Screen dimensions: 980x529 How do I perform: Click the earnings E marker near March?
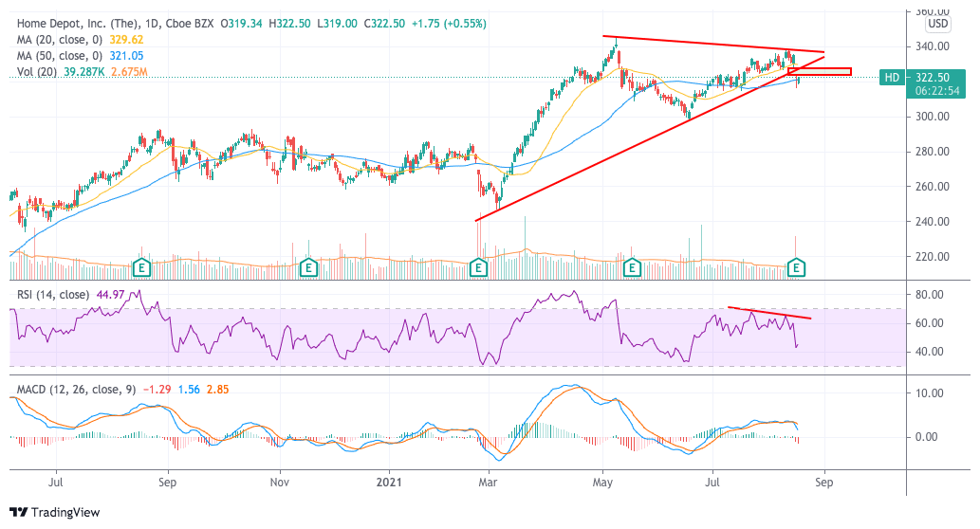[478, 268]
